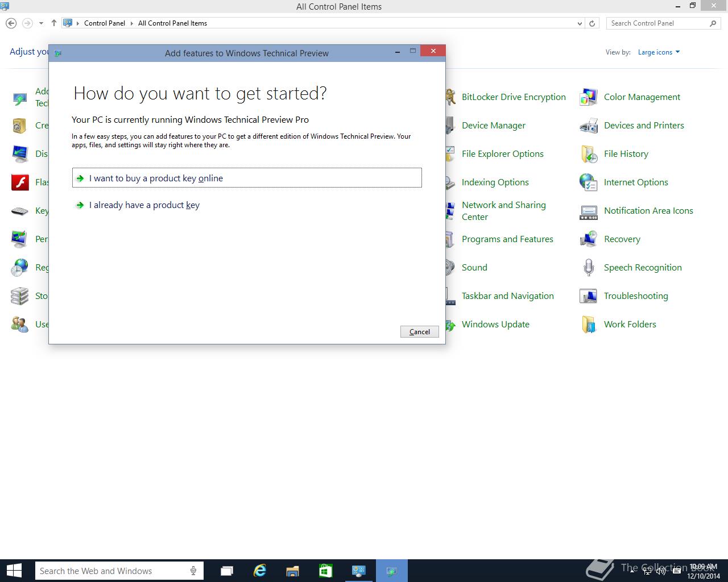Click the Display monitor icon
This screenshot has width=728, height=582.
point(20,154)
